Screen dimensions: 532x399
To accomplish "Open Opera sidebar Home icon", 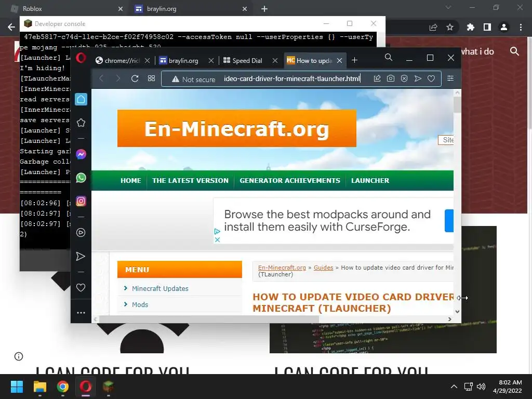I will (x=81, y=99).
